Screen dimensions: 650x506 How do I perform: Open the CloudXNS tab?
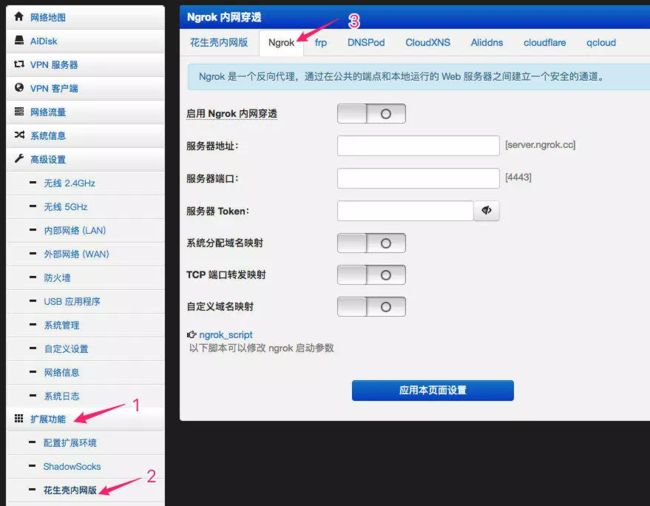(428, 42)
